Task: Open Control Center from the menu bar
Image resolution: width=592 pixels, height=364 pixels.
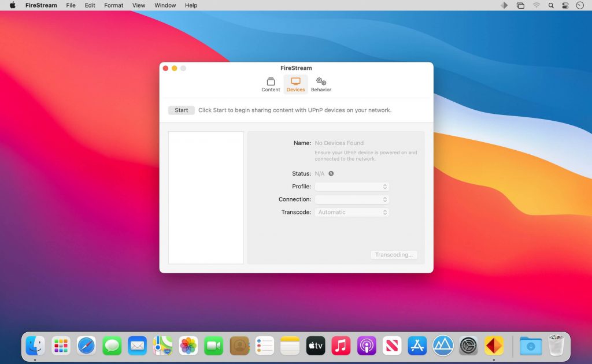Action: point(565,5)
